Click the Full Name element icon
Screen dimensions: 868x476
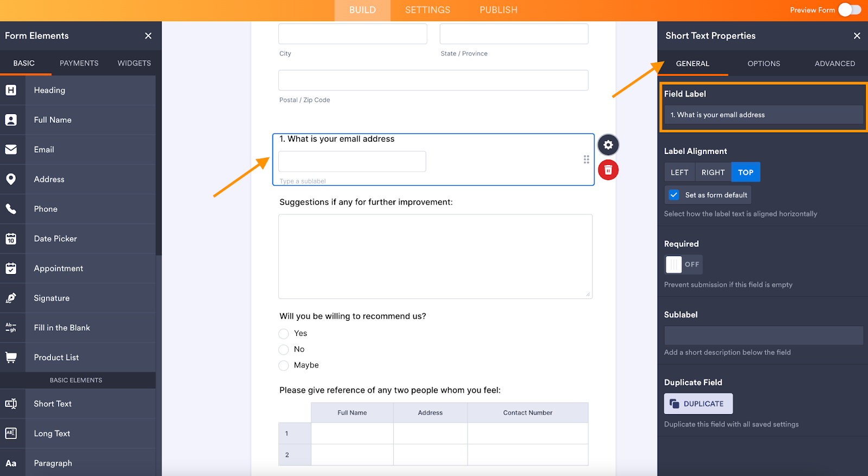(x=11, y=120)
